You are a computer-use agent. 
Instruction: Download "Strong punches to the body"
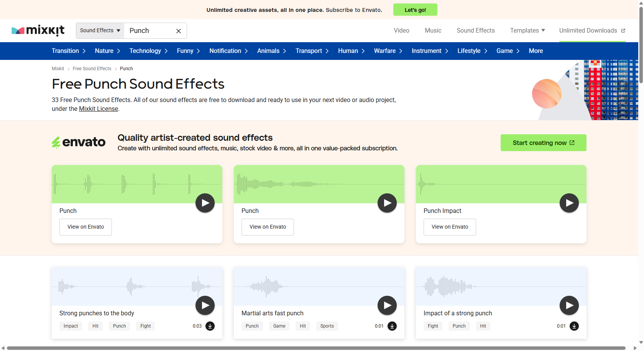point(210,326)
